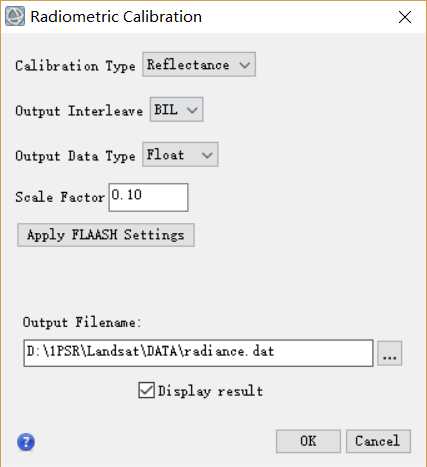This screenshot has width=427, height=467.
Task: Click the Display result label text
Action: click(x=211, y=391)
